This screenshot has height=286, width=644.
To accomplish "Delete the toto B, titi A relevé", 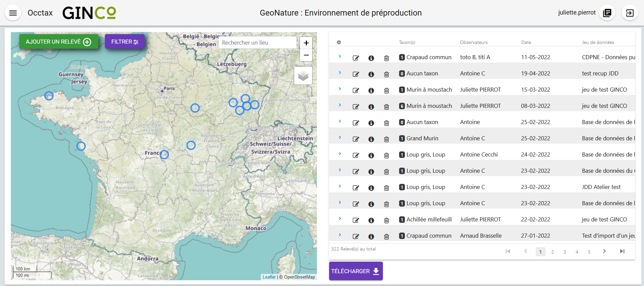I will pos(386,58).
